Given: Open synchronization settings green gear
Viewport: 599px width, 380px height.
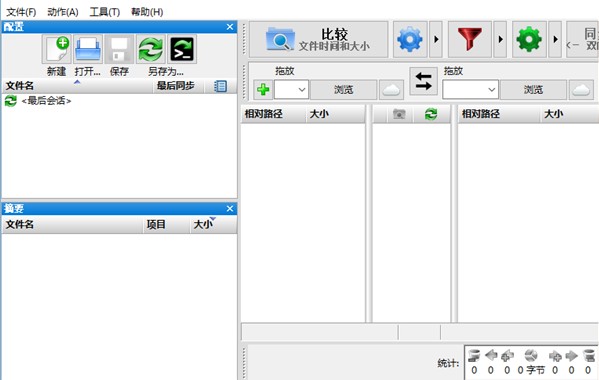Looking at the screenshot, I should [x=529, y=39].
